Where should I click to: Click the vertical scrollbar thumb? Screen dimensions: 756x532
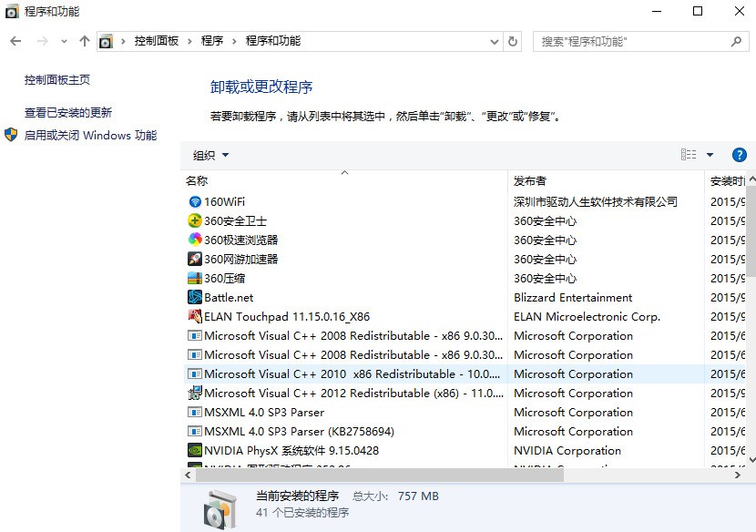pos(751,230)
